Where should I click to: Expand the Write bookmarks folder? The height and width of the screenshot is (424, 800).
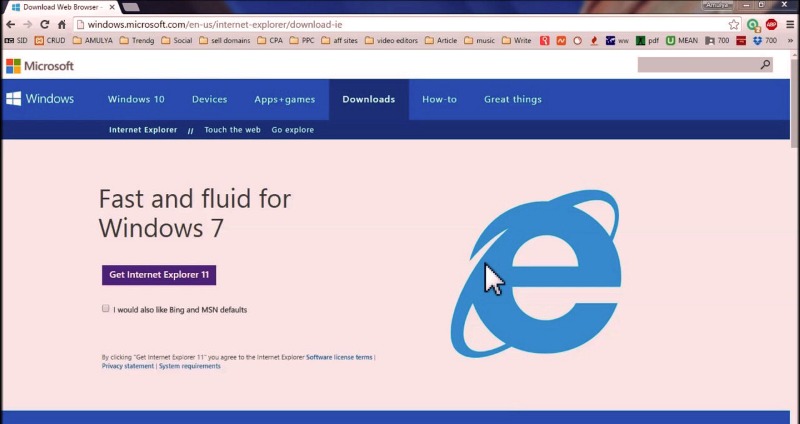pyautogui.click(x=517, y=40)
